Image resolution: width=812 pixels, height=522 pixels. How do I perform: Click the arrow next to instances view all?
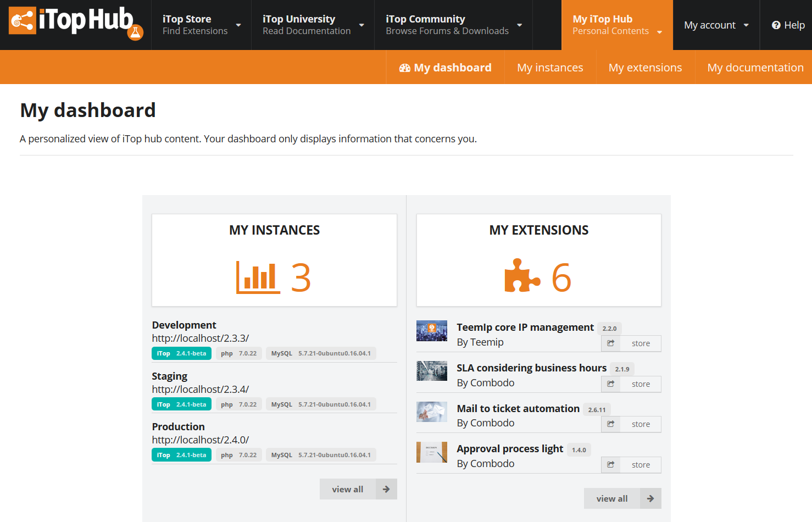pyautogui.click(x=386, y=489)
